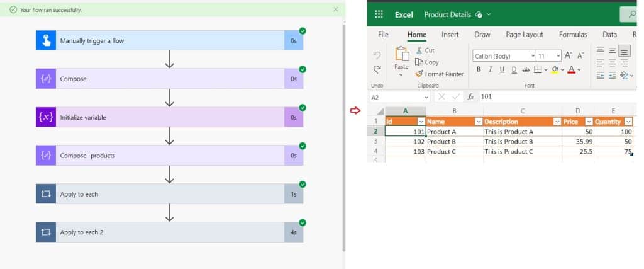Decrease font size with smaller A icon
Viewport: 644px width, 269px height.
pos(580,55)
